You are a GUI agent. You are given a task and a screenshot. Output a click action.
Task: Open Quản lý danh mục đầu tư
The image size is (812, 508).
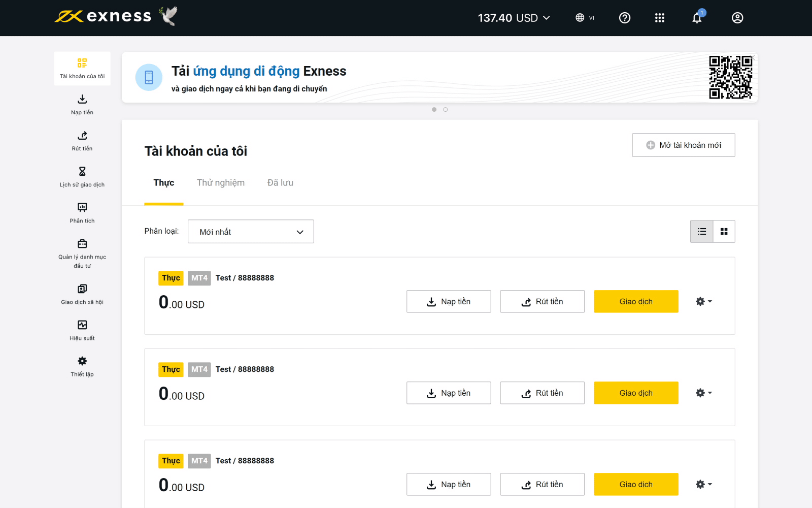click(x=82, y=253)
